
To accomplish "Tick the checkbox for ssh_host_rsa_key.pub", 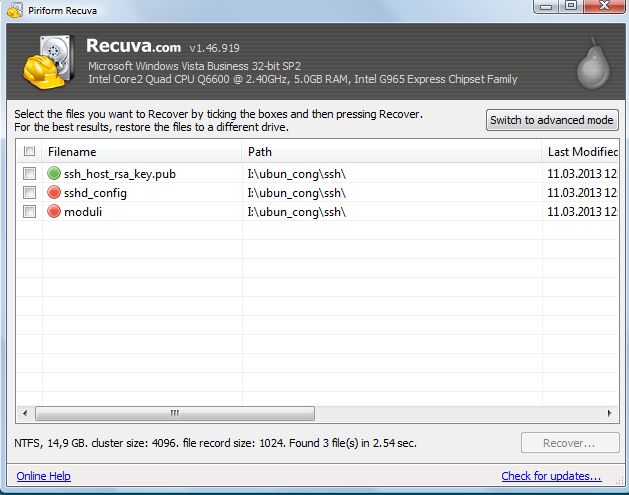I will pos(29,173).
